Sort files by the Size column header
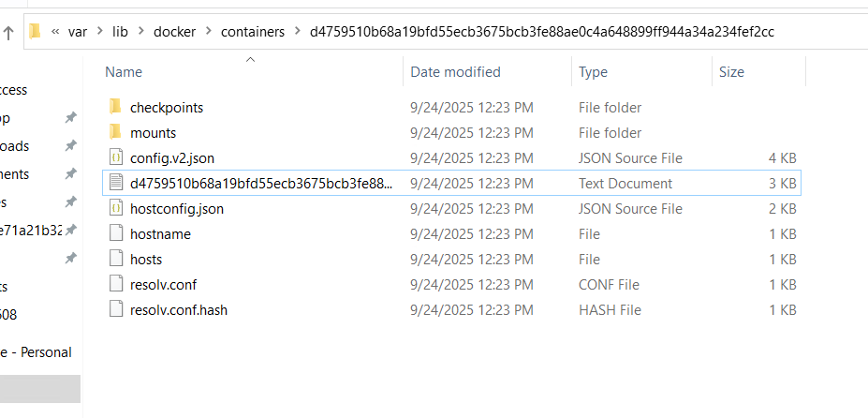This screenshot has width=868, height=418. (x=731, y=72)
